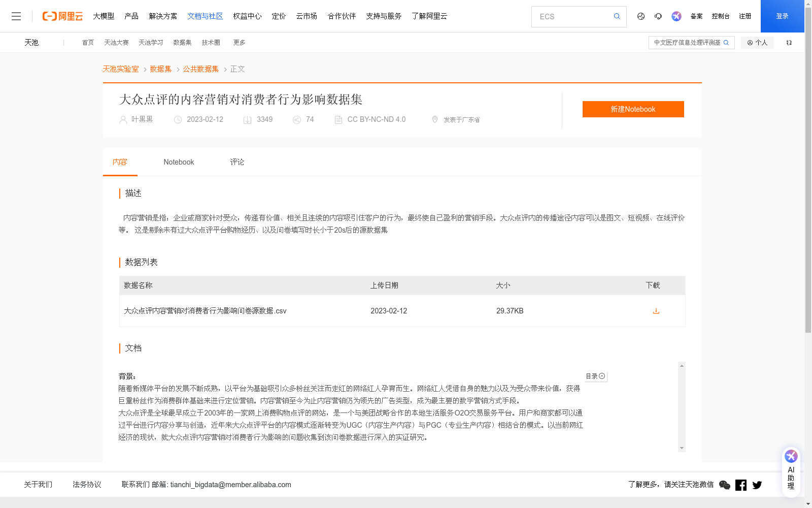Click 天池大赛 in navigation
812x508 pixels.
116,43
